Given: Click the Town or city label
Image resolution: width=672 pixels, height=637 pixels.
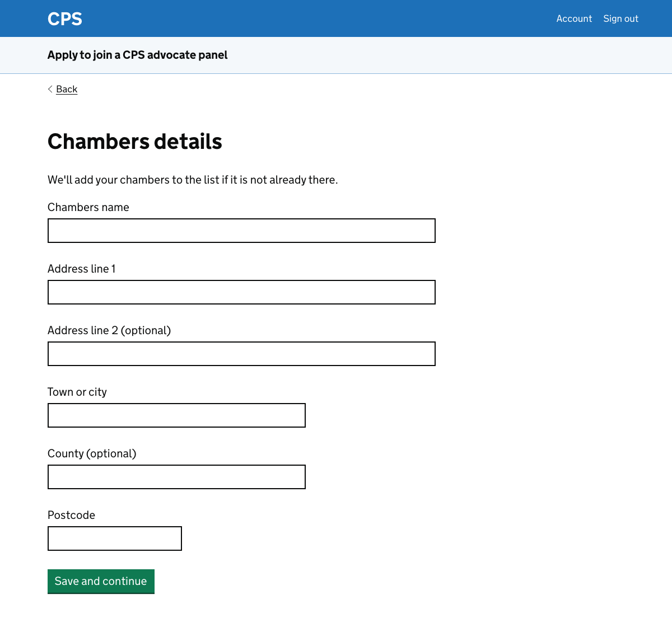Looking at the screenshot, I should point(77,392).
